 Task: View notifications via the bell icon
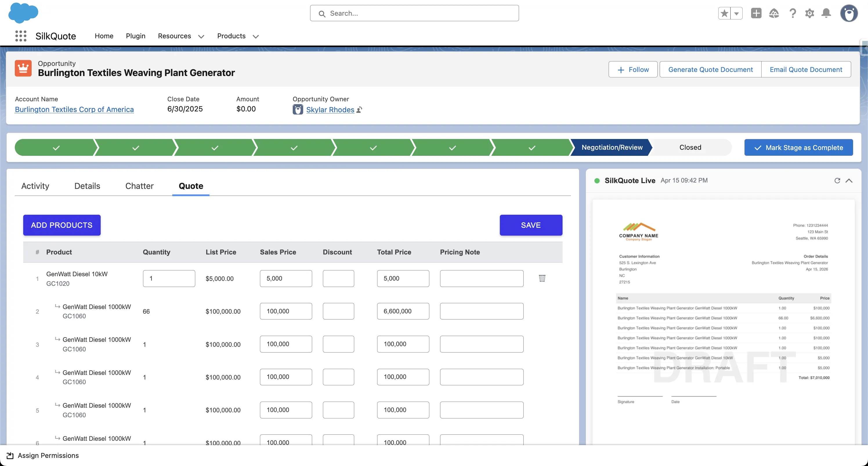pyautogui.click(x=826, y=13)
